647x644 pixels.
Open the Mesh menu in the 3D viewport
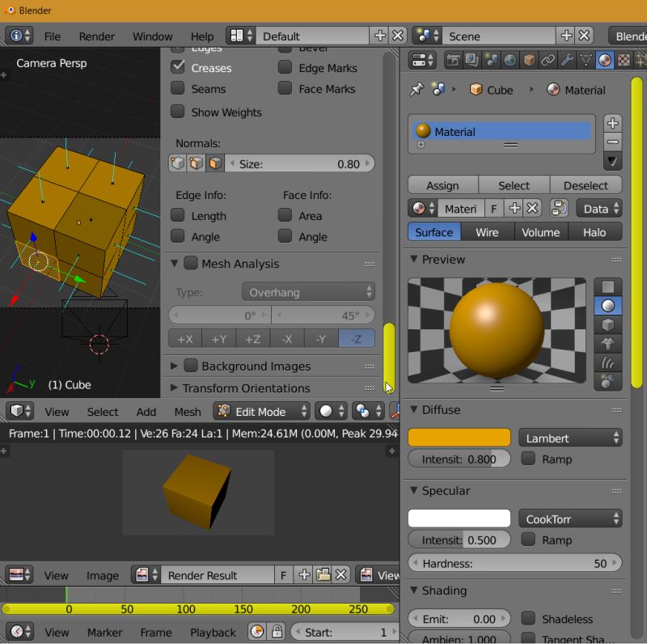click(x=187, y=412)
